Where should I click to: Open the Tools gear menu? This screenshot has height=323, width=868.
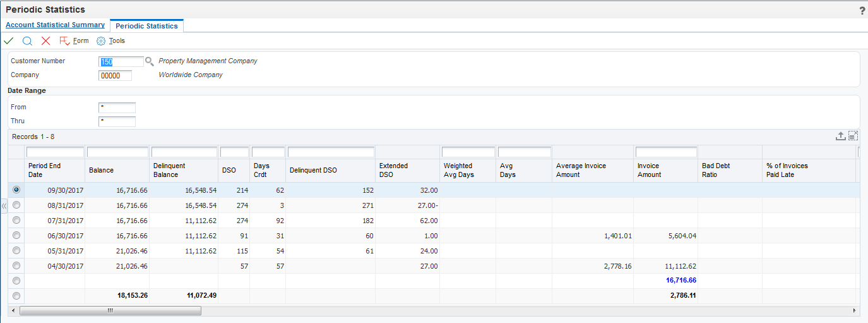111,40
